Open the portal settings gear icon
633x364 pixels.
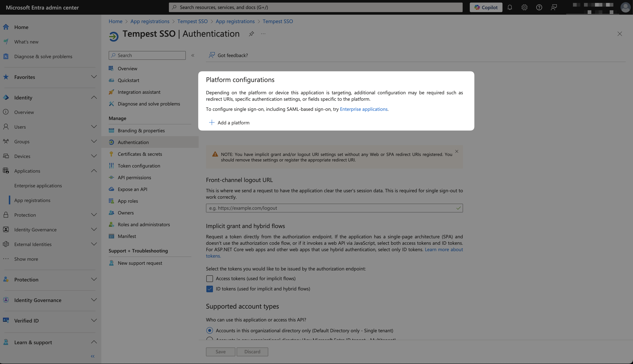[524, 7]
